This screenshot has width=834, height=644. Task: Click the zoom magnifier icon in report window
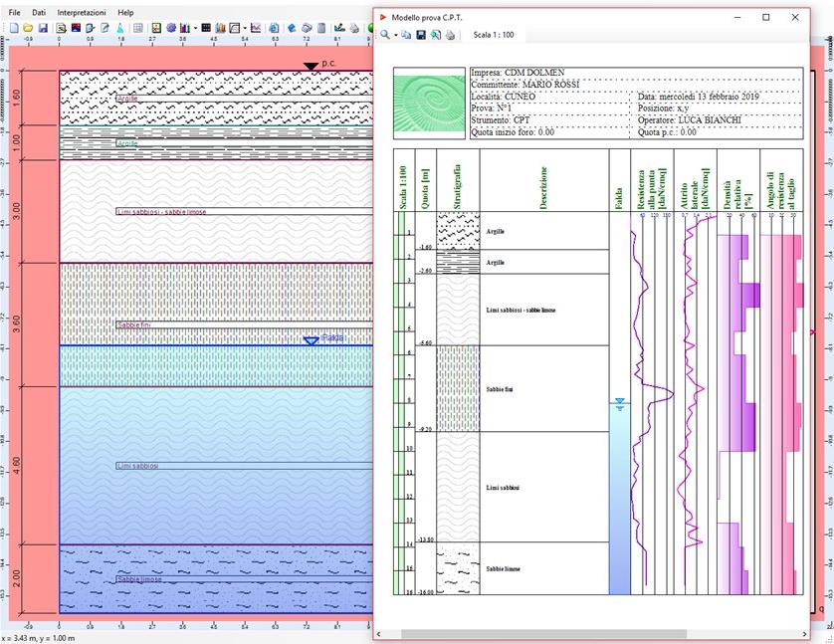click(385, 35)
